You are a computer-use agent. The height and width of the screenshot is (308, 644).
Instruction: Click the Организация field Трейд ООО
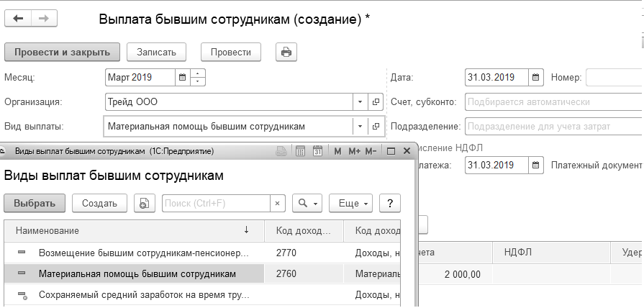(230, 102)
